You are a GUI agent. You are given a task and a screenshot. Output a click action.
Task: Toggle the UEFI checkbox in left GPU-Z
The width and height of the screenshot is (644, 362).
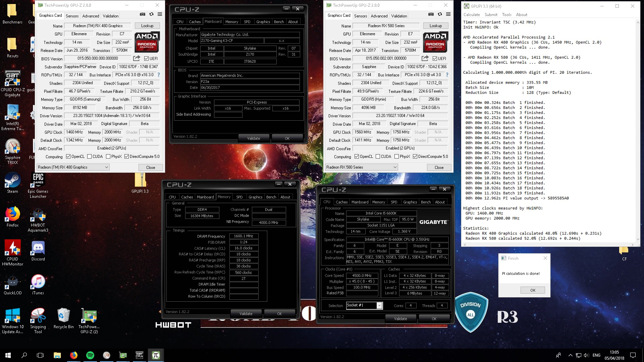146,59
